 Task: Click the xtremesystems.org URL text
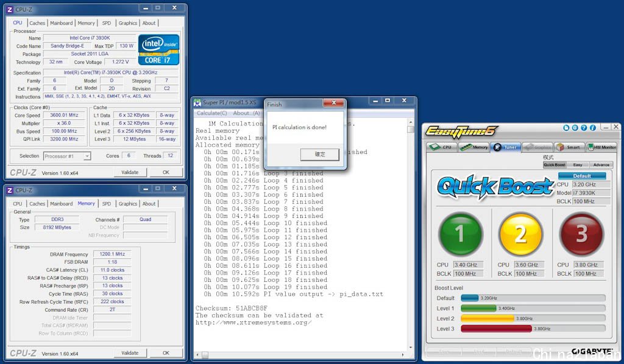[x=253, y=323]
